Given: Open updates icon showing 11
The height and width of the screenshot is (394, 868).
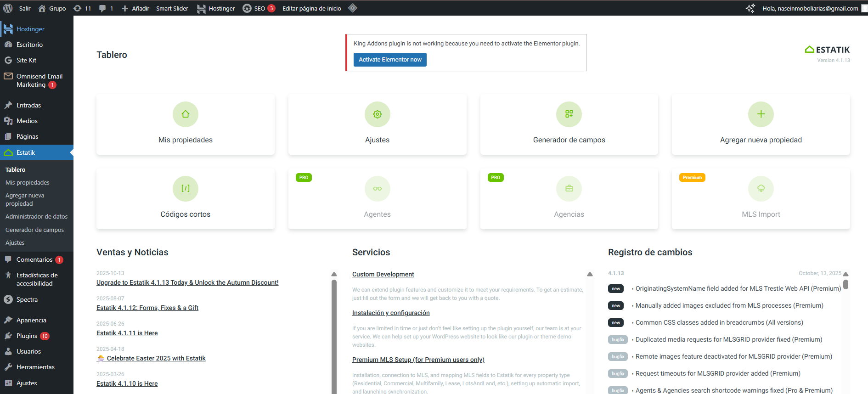Looking at the screenshot, I should [82, 8].
